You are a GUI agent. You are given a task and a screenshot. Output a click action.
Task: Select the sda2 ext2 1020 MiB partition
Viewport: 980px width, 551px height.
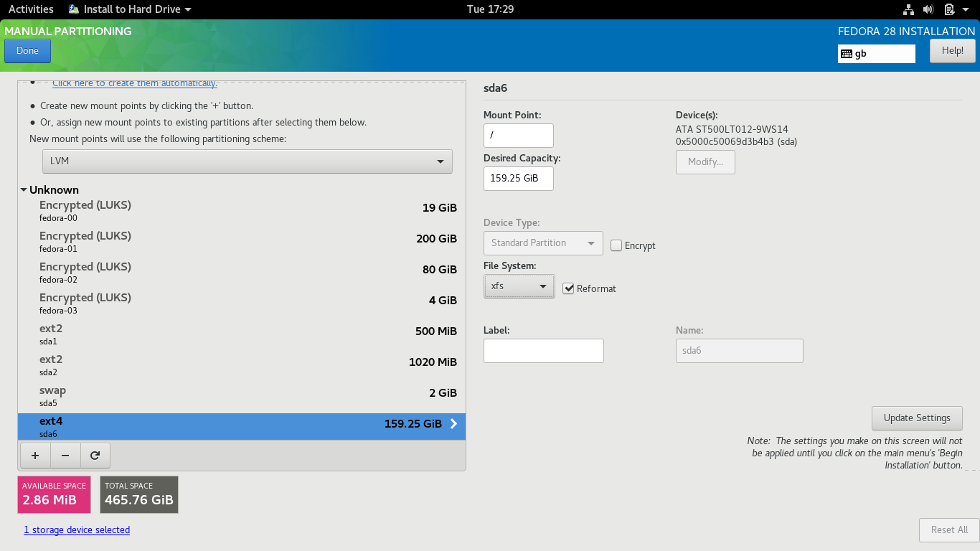pyautogui.click(x=242, y=366)
